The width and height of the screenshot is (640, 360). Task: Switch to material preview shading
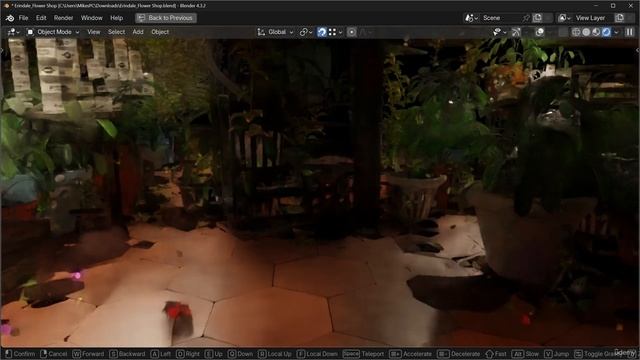596,32
